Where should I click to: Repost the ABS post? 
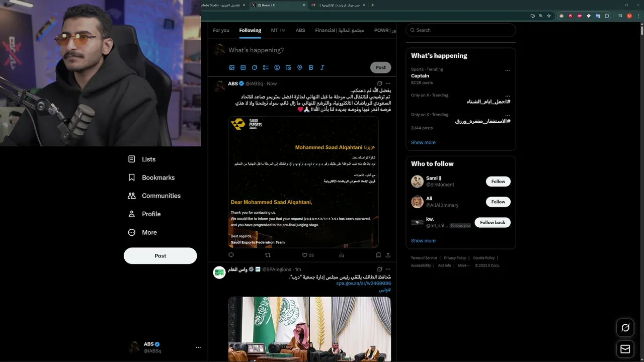268,255
